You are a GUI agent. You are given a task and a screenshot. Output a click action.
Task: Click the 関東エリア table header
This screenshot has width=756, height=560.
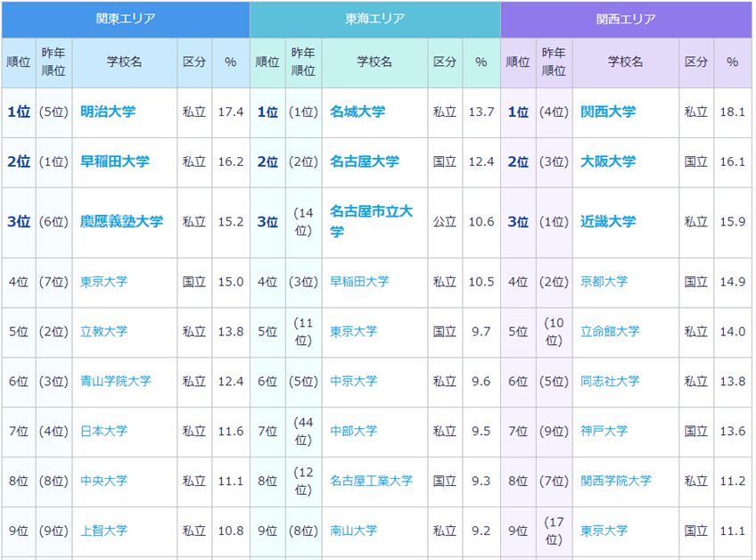click(x=126, y=20)
